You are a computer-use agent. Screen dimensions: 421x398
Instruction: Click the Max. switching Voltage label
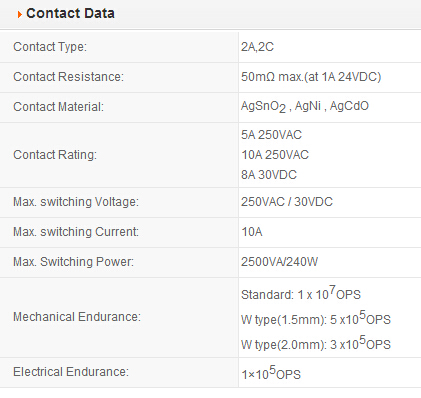[76, 202]
